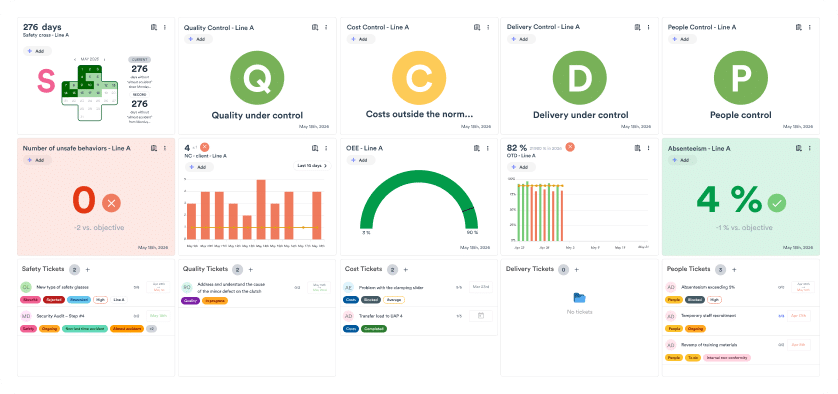Go to next month in safety calendar
Image resolution: width=838 pixels, height=394 pixels.
104,59
